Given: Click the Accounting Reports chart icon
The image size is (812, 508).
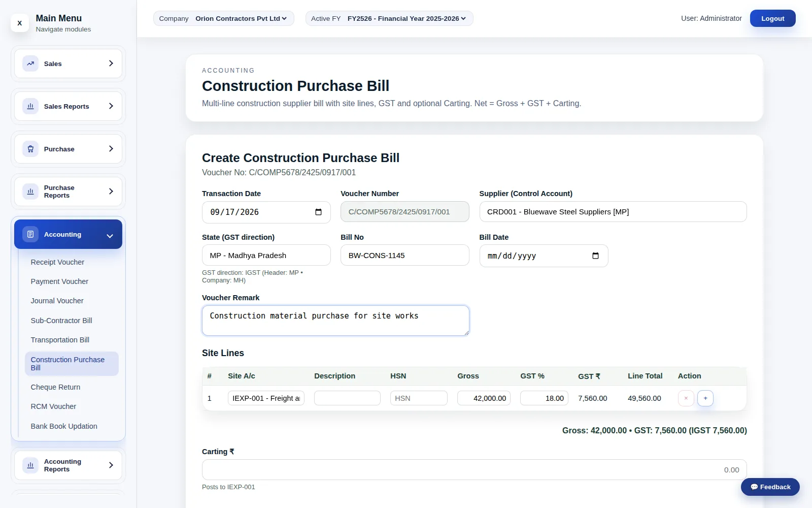Looking at the screenshot, I should tap(30, 465).
